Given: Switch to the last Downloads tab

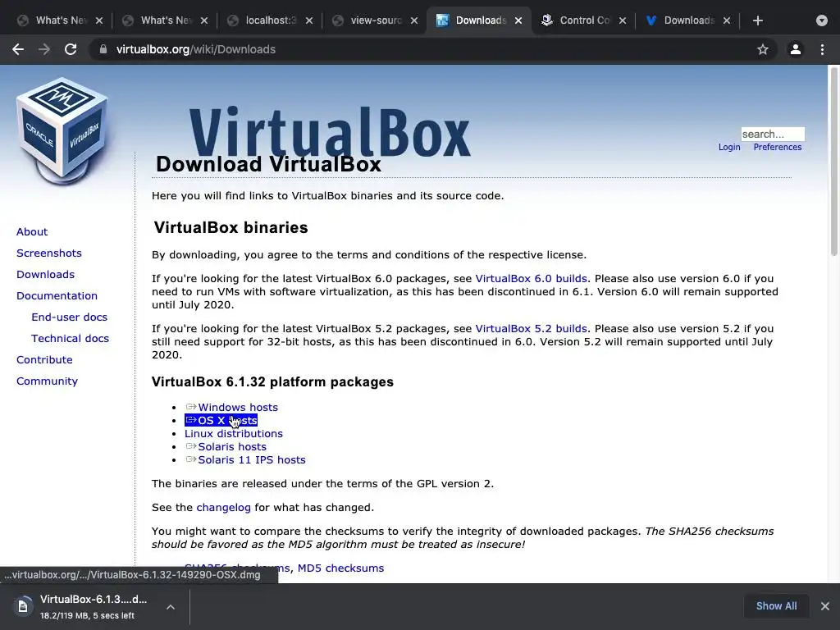Looking at the screenshot, I should 688,21.
